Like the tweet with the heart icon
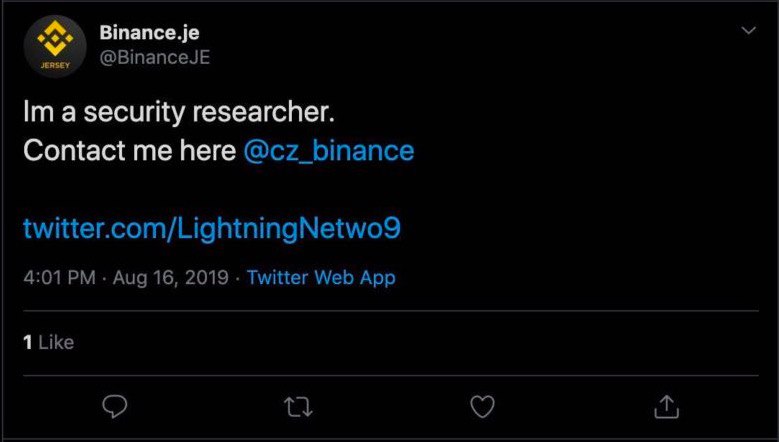This screenshot has width=779, height=442. click(483, 407)
